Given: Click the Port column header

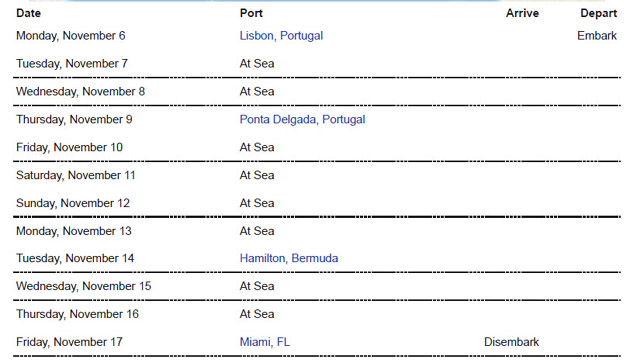Looking at the screenshot, I should (x=251, y=13).
